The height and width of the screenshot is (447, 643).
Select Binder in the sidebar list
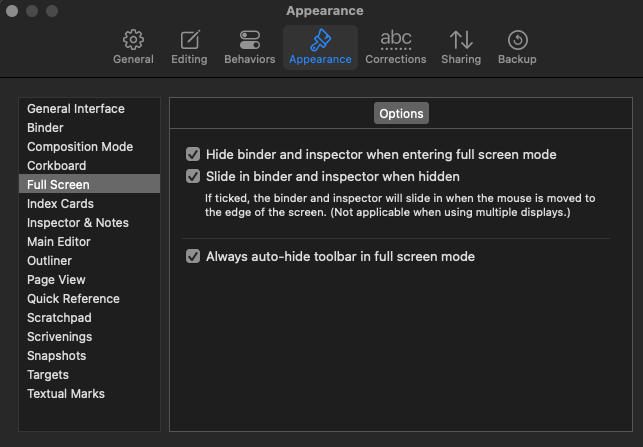coord(45,128)
